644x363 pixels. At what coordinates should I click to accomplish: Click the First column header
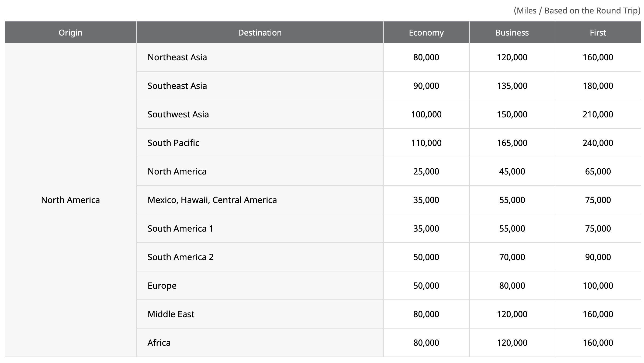598,32
